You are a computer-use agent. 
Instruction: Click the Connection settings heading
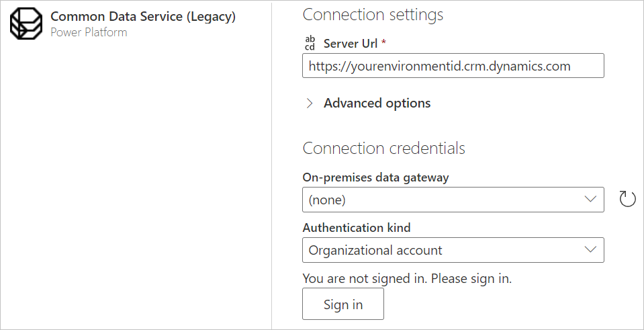tap(373, 14)
